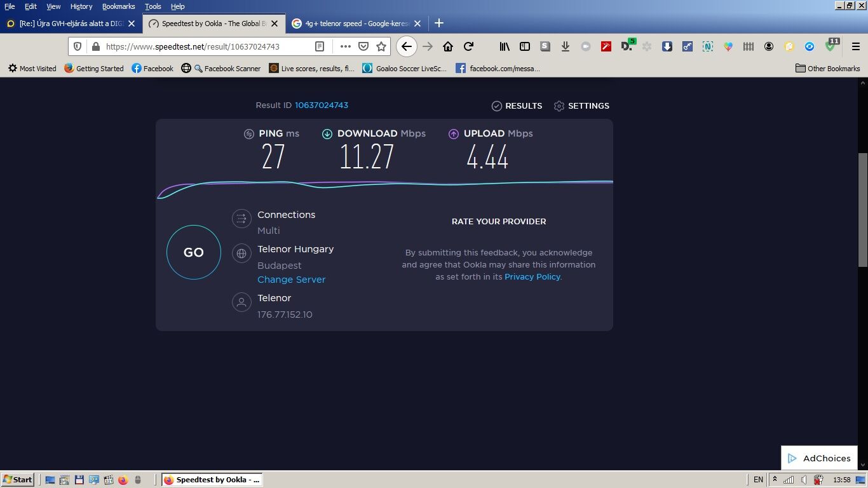Click the red magic wand extension icon
The height and width of the screenshot is (488, 868).
[606, 46]
